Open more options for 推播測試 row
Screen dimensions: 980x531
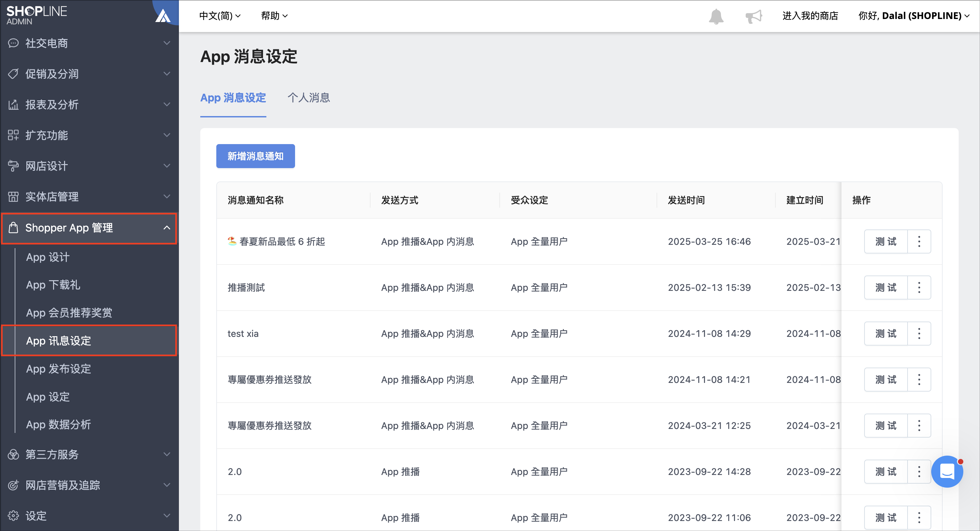[919, 288]
